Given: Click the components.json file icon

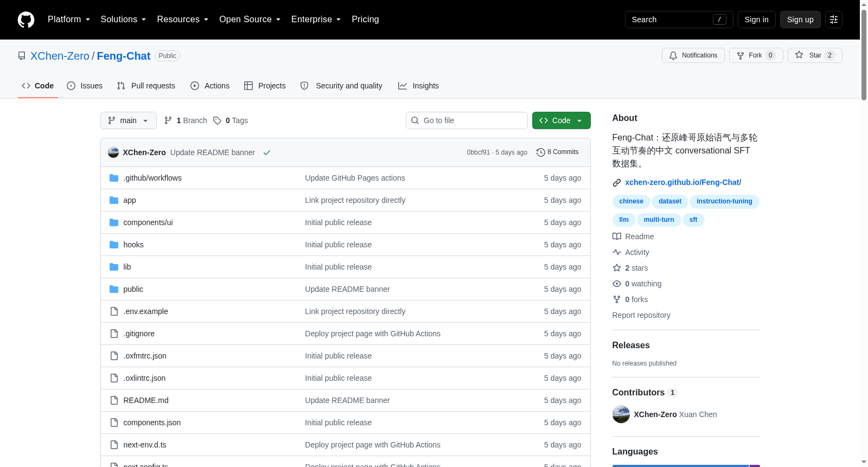Looking at the screenshot, I should [114, 423].
